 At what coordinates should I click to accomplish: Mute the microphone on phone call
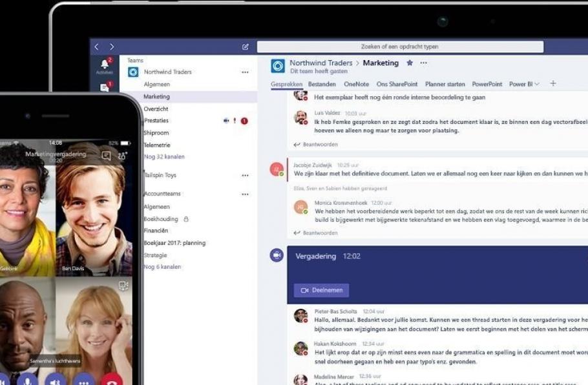(x=27, y=380)
